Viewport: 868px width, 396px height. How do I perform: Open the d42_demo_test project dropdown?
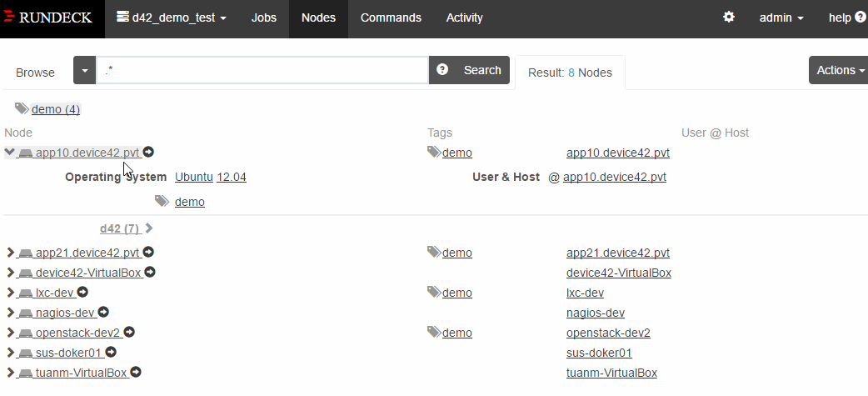click(x=172, y=18)
